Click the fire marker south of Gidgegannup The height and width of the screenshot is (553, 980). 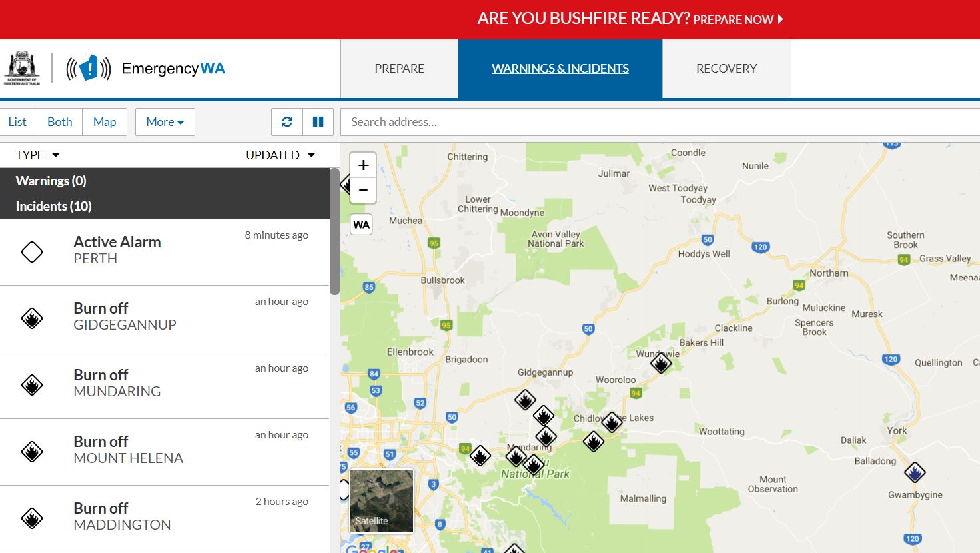click(x=525, y=400)
